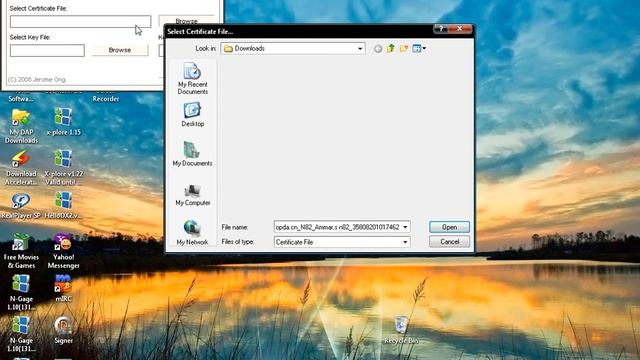Click Browse next to Select Key File

pos(120,50)
